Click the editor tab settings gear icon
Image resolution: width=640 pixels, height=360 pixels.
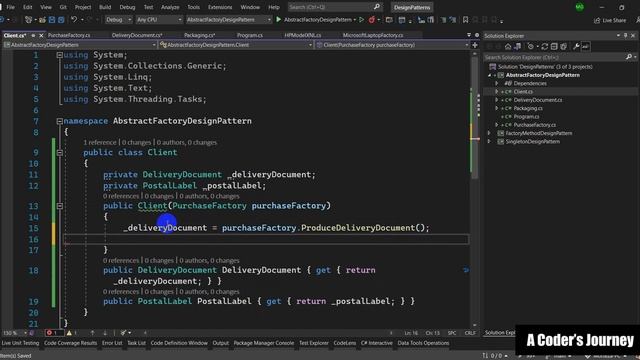coord(477,36)
